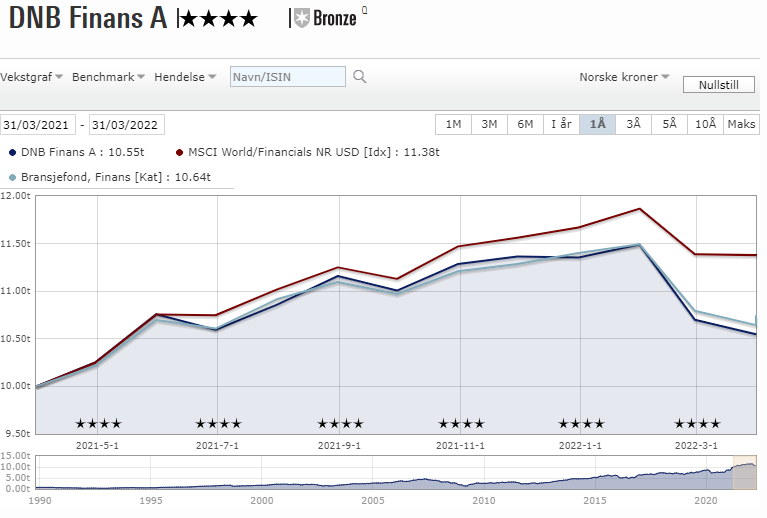Select the 10Å period tab
This screenshot has height=518, width=767.
705,124
